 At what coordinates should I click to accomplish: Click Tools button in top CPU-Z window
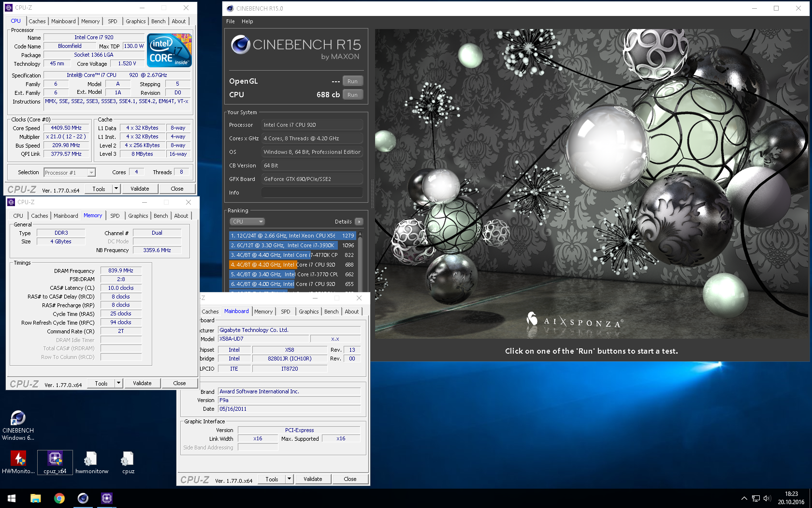point(99,189)
